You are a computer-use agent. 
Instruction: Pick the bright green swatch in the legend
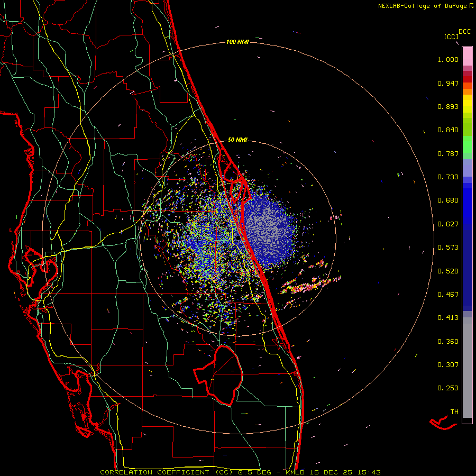tap(467, 144)
